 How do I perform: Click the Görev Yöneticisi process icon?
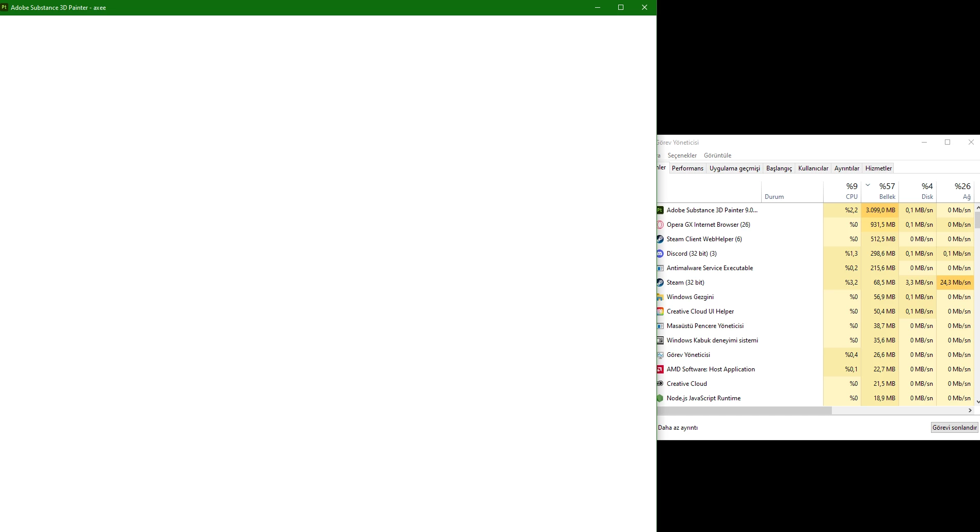click(x=660, y=355)
